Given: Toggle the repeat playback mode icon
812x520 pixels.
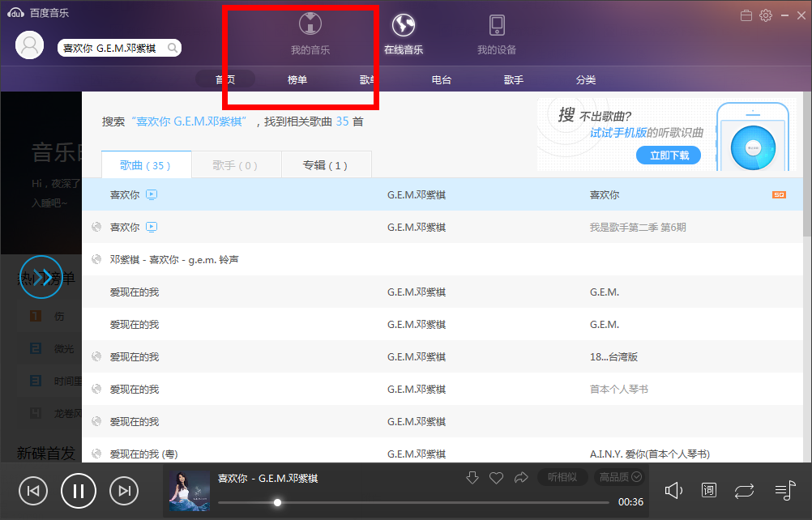Looking at the screenshot, I should [744, 490].
